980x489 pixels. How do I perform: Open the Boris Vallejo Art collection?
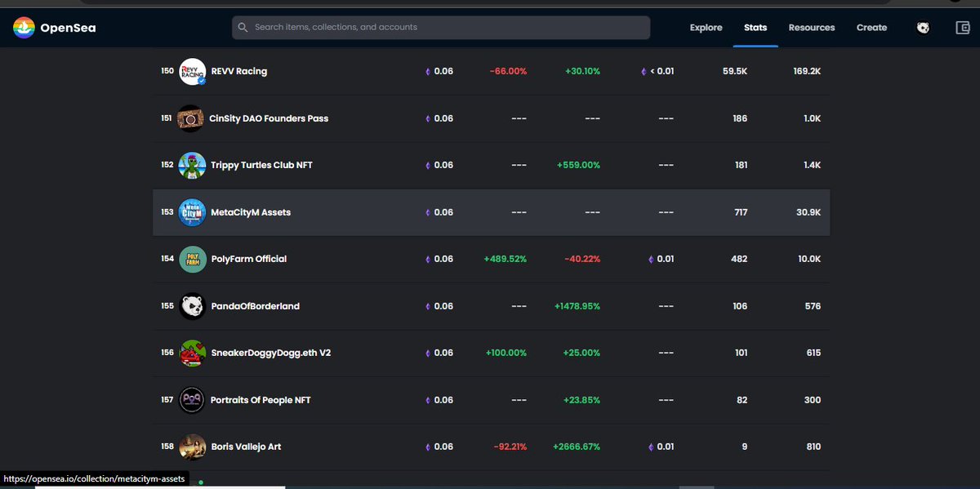tap(246, 447)
